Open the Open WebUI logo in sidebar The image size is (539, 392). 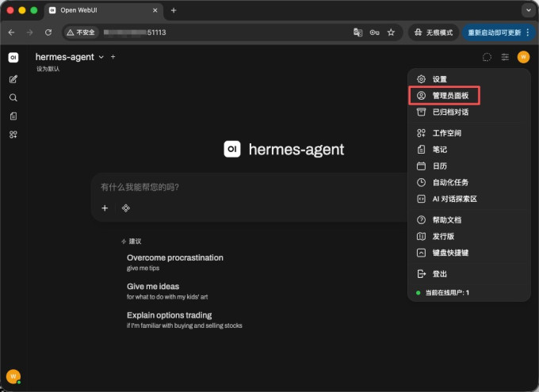coord(13,57)
